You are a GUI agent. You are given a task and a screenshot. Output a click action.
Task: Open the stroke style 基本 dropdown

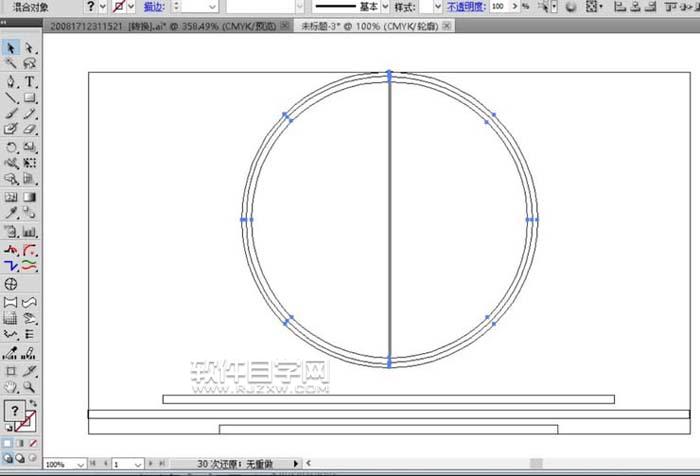[385, 6]
